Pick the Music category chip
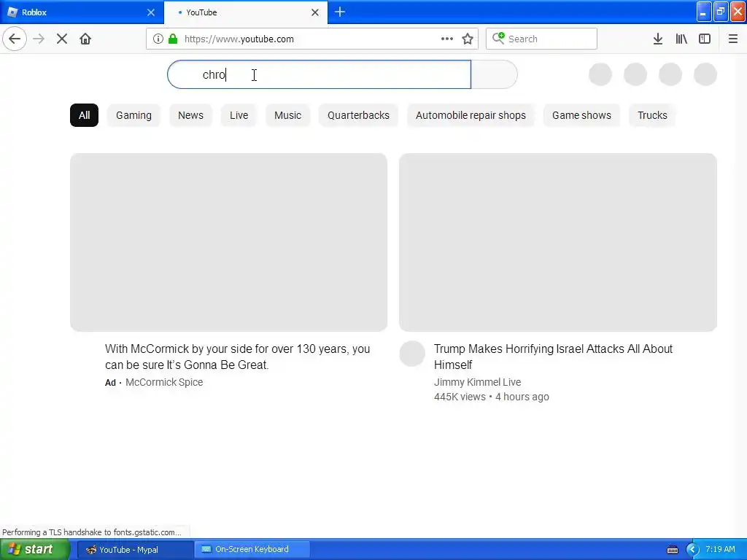Image resolution: width=747 pixels, height=560 pixels. 287,115
